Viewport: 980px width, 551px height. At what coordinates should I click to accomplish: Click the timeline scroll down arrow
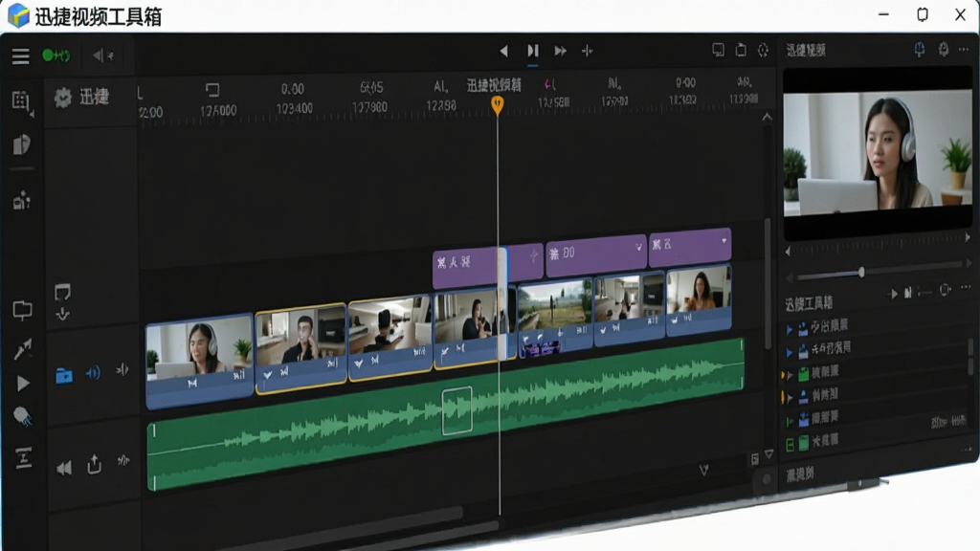coord(768,454)
